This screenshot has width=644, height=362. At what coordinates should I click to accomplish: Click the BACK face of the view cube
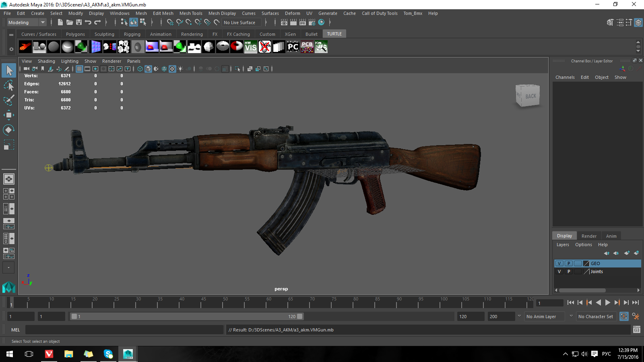tap(530, 97)
